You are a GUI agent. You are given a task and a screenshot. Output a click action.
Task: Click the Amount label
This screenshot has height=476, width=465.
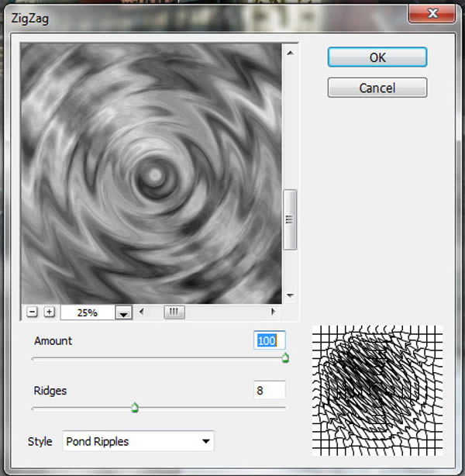[53, 341]
